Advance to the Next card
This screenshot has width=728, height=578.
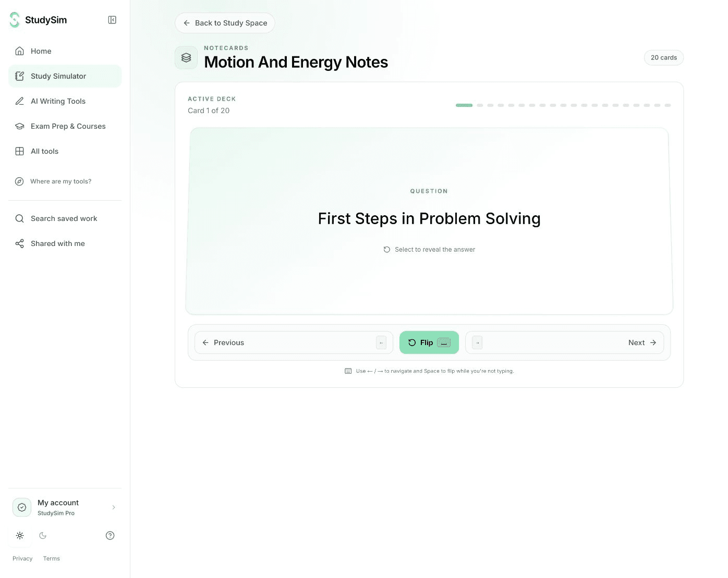point(564,342)
